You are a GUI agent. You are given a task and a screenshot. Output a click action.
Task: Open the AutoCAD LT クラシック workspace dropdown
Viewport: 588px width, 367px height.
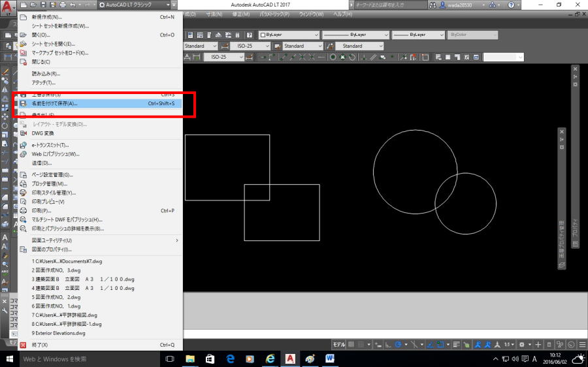(134, 5)
